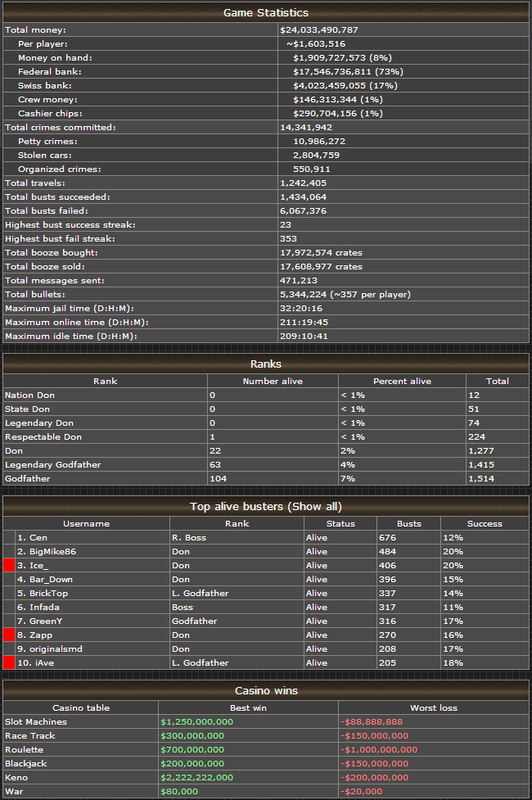Select Crew money value $146,313,344

coord(325,100)
